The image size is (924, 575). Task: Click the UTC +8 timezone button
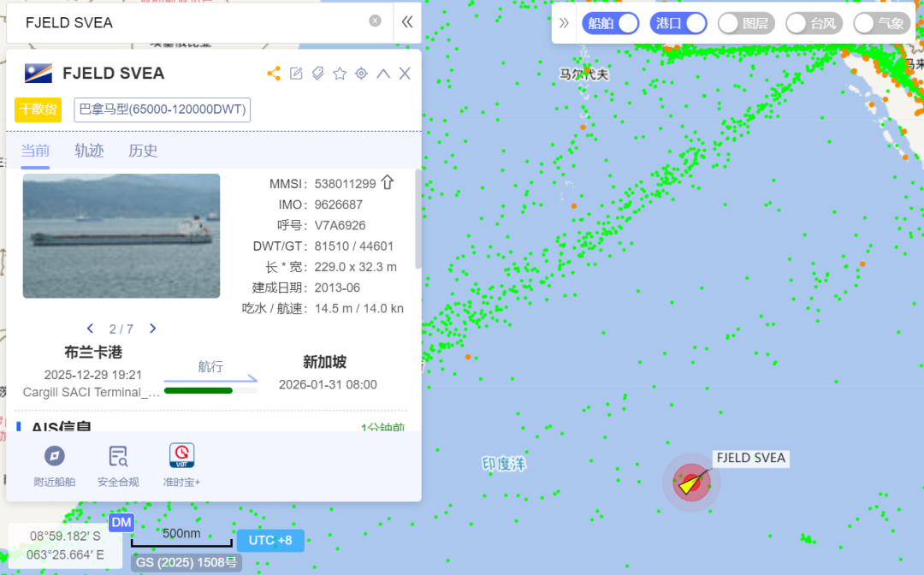pos(270,540)
